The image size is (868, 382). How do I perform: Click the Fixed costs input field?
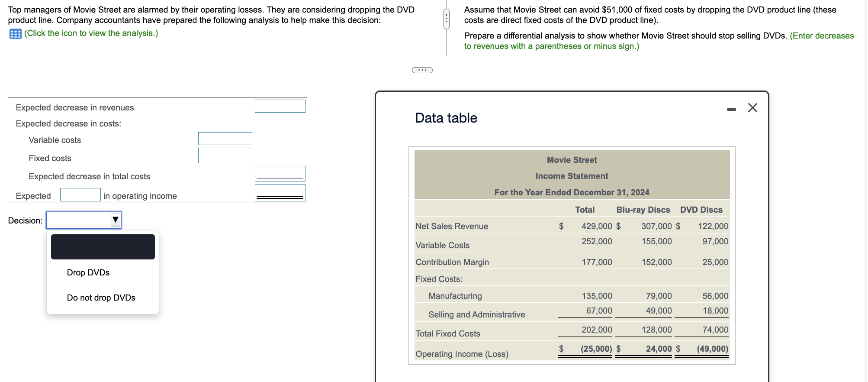point(225,155)
